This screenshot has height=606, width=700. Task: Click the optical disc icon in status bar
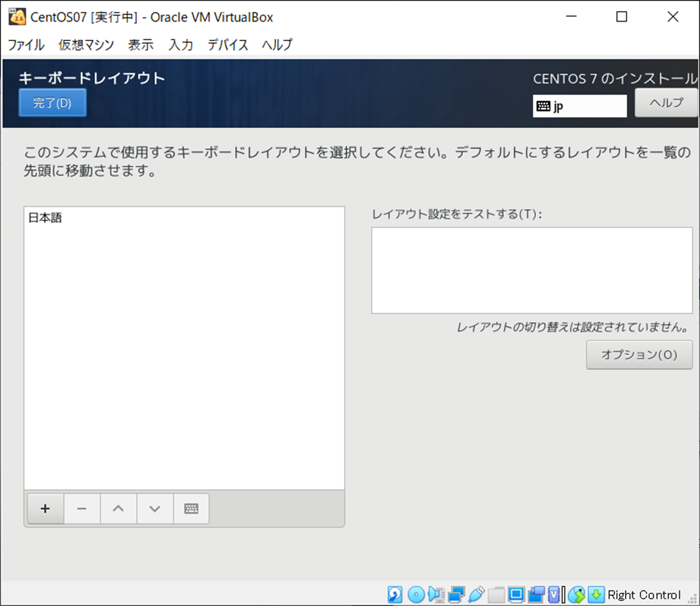pos(416,594)
